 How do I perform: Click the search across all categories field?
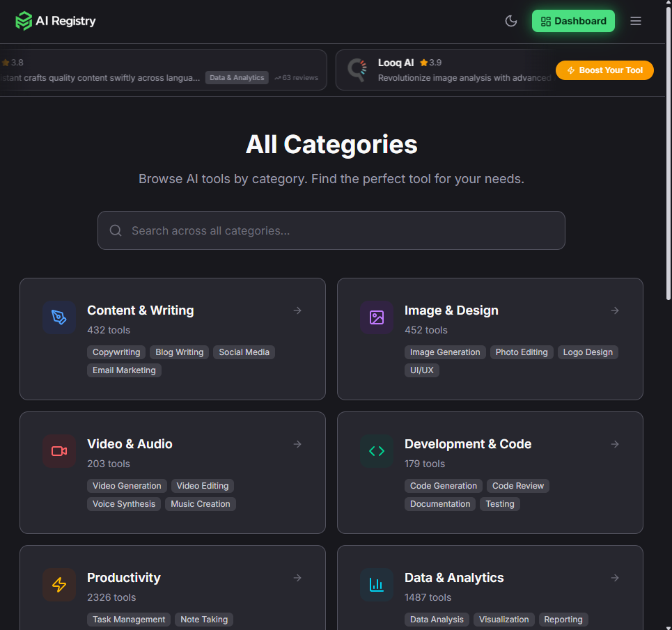pyautogui.click(x=331, y=230)
